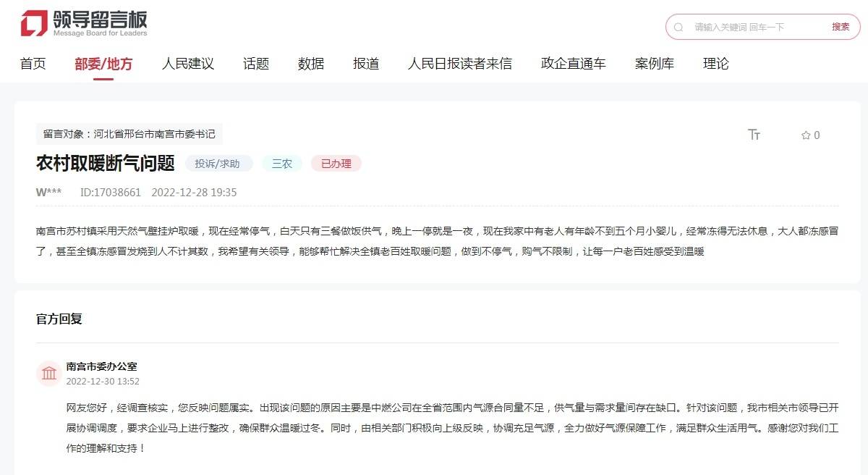Open the 报道 reports tab
Image resolution: width=868 pixels, height=475 pixels.
[x=366, y=64]
